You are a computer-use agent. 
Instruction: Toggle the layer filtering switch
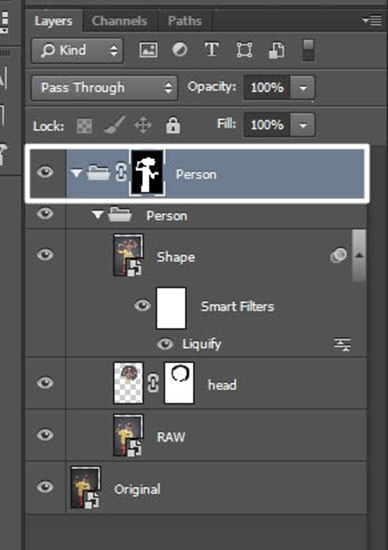(308, 50)
